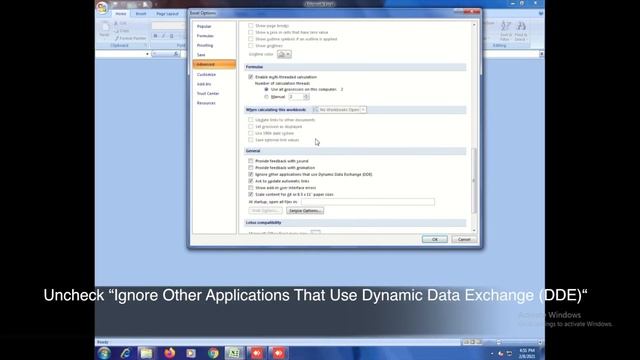Click the options scrollbar up arrow
Image resolution: width=640 pixels, height=360 pixels.
tap(474, 25)
